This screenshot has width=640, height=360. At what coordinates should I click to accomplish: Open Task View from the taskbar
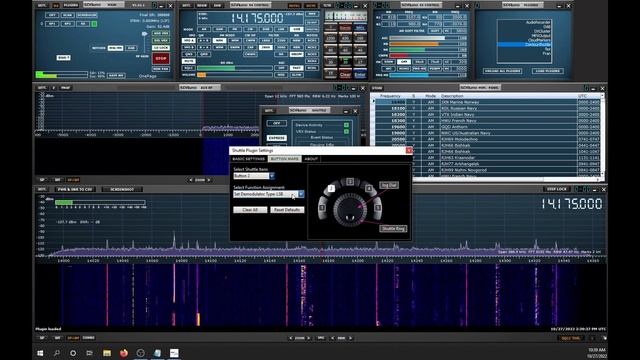[89, 353]
